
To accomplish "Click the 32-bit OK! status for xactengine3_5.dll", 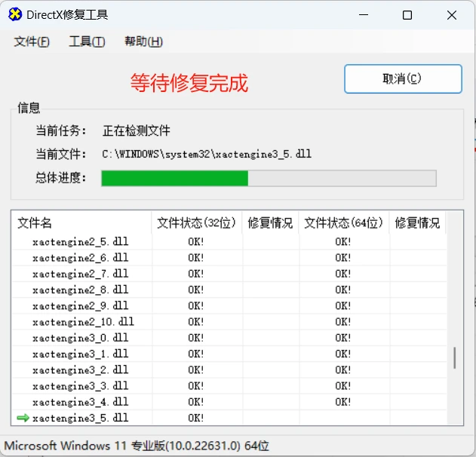I will (196, 418).
